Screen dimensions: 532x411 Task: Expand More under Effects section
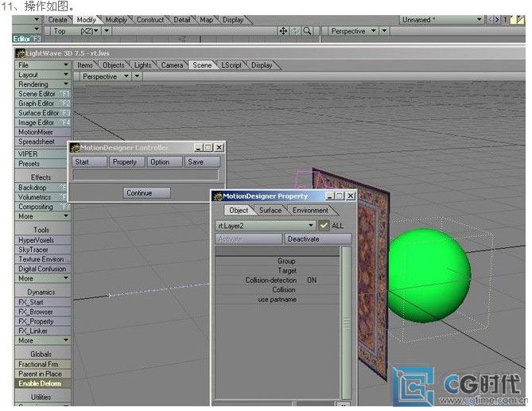coord(43,216)
